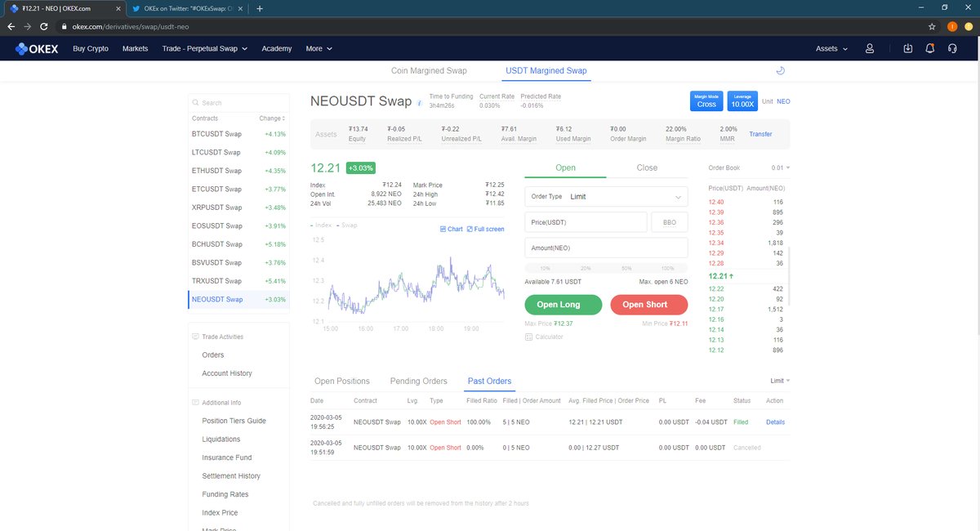
Task: Toggle Index line on chart
Action: [321, 225]
